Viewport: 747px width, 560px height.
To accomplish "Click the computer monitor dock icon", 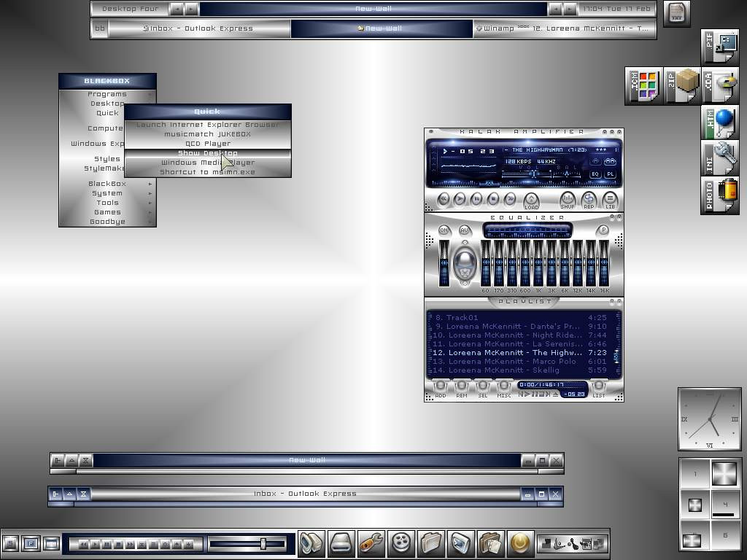I will 311,542.
